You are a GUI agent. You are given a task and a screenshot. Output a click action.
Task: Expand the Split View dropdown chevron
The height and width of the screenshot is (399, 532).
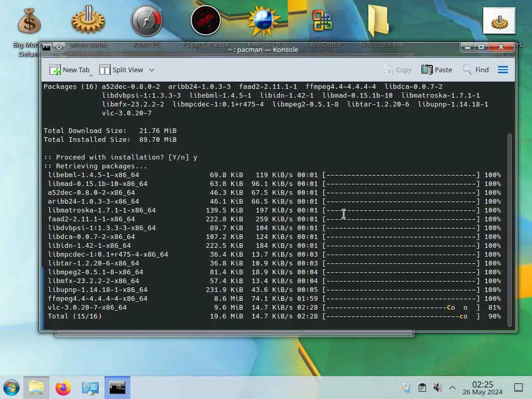152,70
